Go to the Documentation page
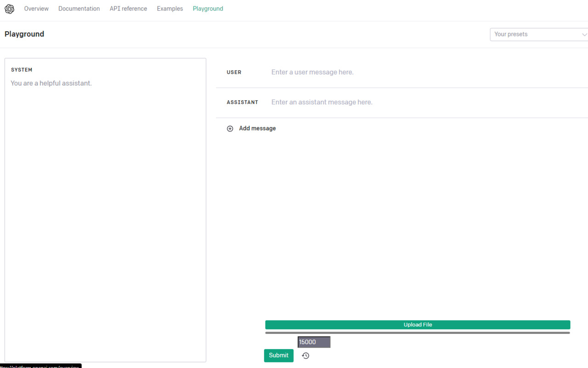 pos(79,8)
